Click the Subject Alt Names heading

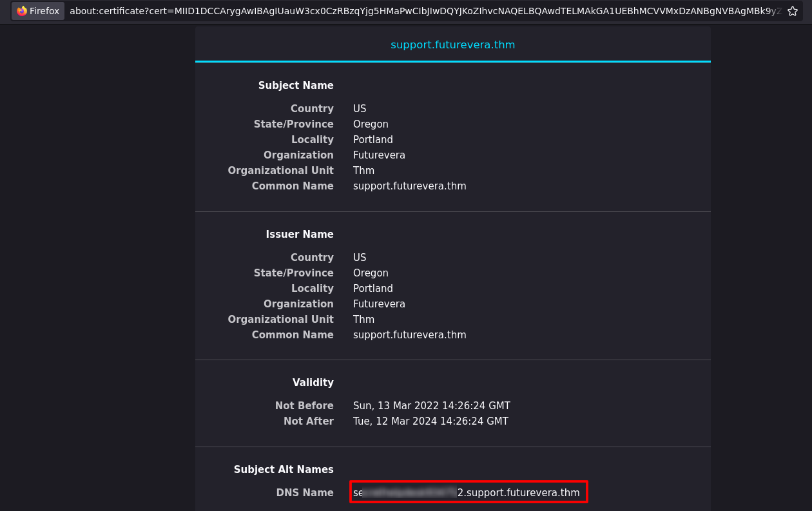pyautogui.click(x=284, y=470)
